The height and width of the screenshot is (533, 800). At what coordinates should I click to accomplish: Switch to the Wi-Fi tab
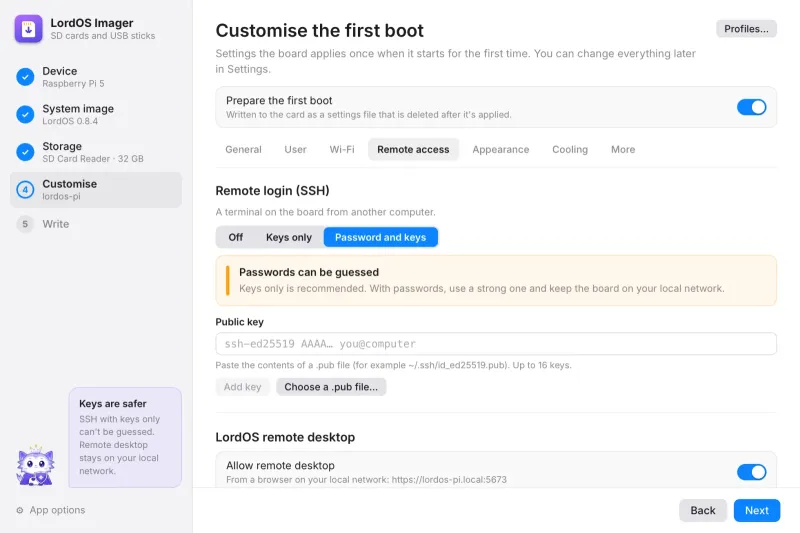(x=342, y=149)
